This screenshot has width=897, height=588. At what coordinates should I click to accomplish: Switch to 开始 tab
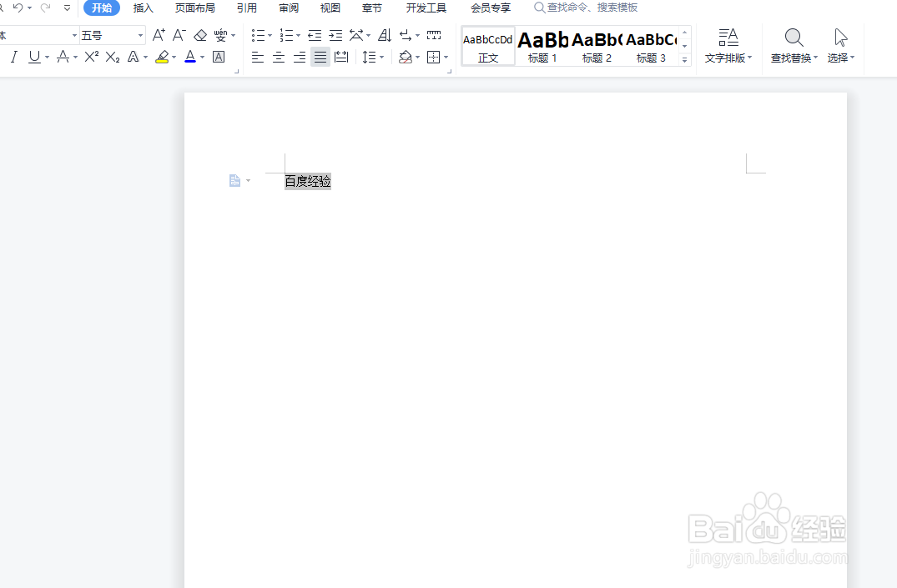[x=102, y=8]
